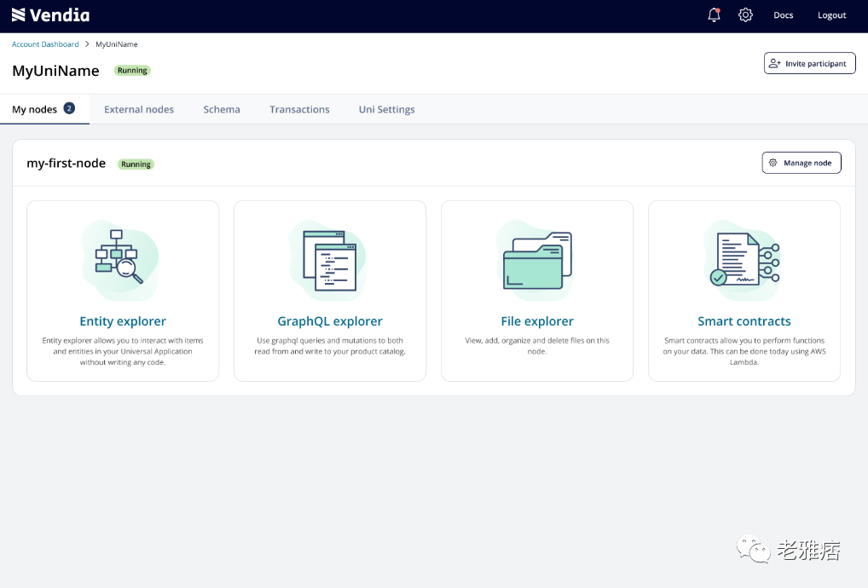Viewport: 868px width, 588px height.
Task: Open the Entity explorer title link
Action: (123, 321)
